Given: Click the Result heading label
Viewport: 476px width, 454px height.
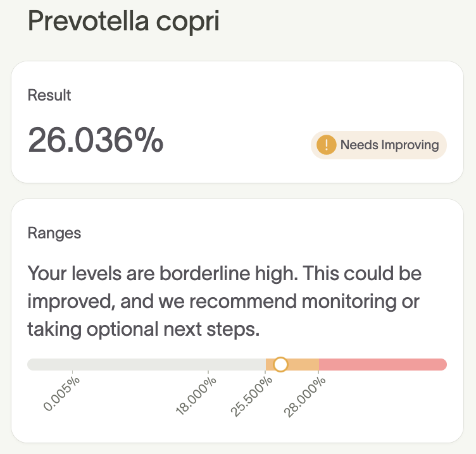Looking at the screenshot, I should (x=49, y=95).
